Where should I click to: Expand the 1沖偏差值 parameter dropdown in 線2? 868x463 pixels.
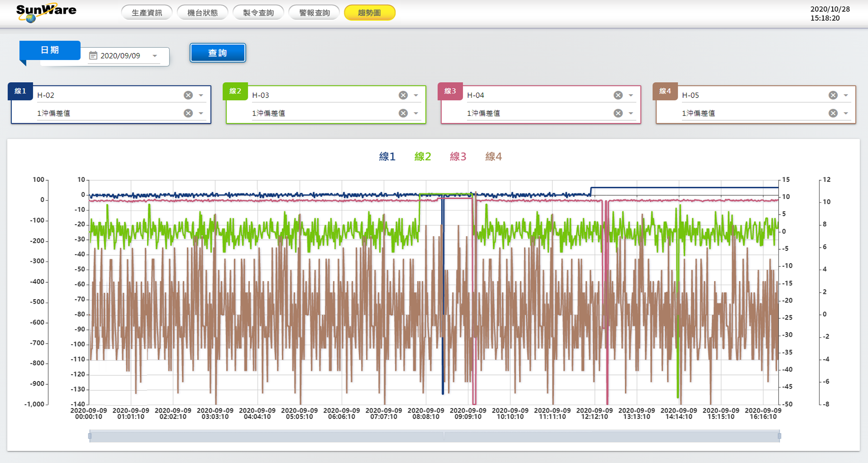(x=416, y=113)
